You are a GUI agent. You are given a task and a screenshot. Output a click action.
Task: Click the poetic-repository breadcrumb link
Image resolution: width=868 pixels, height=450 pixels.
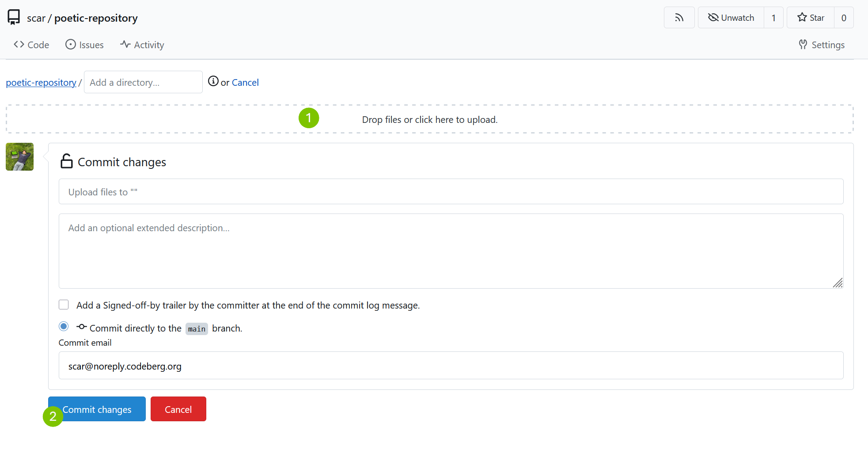click(x=41, y=83)
